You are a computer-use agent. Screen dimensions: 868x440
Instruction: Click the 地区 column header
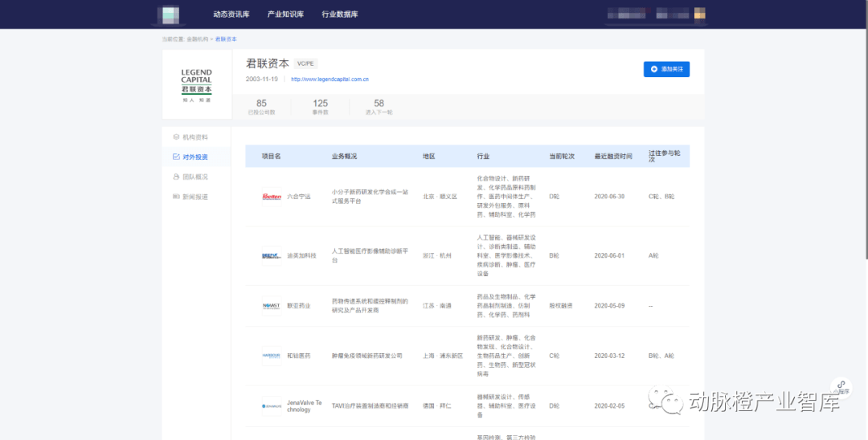429,157
